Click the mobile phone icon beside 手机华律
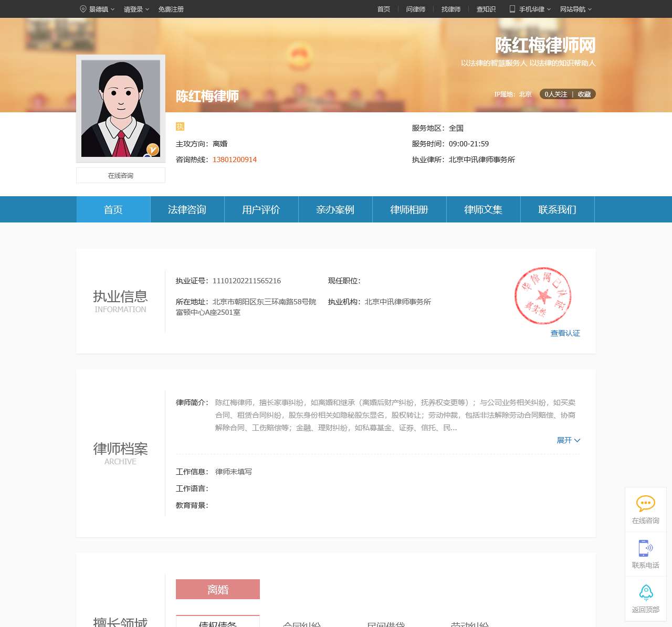This screenshot has width=672, height=627. tap(512, 9)
